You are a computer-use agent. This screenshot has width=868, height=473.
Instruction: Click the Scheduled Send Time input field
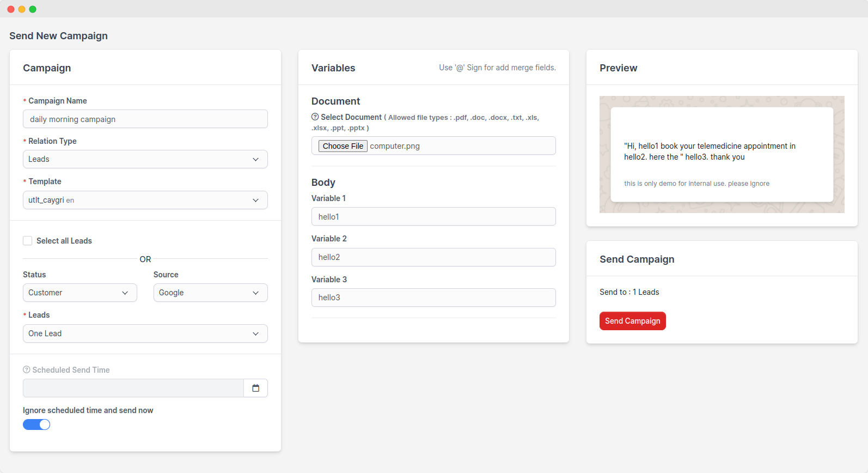coord(133,388)
